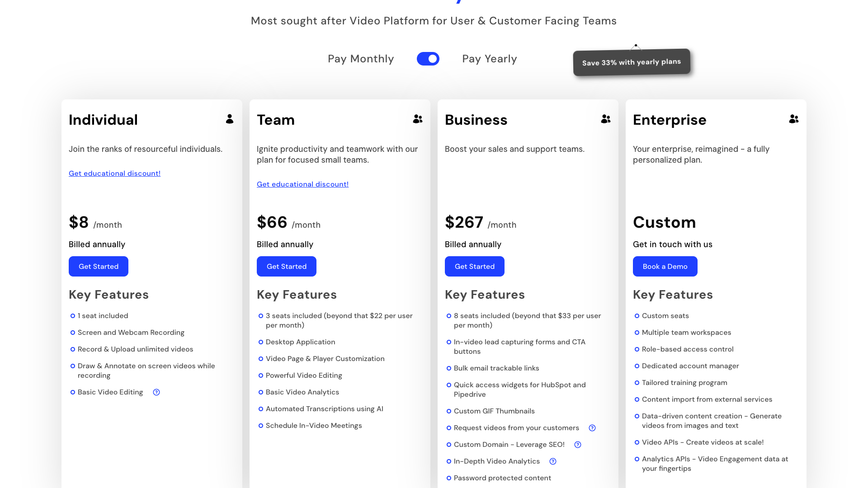Open help tooltip for Custom Domain SEO feature
This screenshot has height=488, width=868.
click(577, 445)
